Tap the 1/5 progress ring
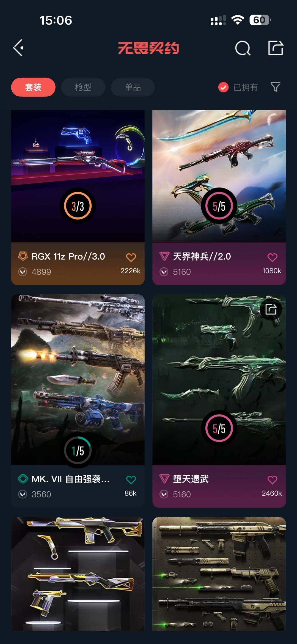Viewport: 297px width, 644px height. 78,451
